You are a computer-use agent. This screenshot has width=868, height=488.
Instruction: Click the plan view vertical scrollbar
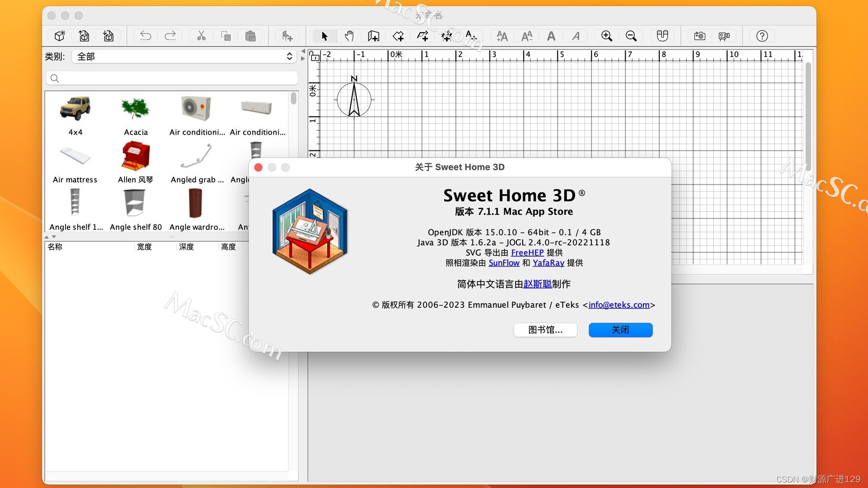808,117
